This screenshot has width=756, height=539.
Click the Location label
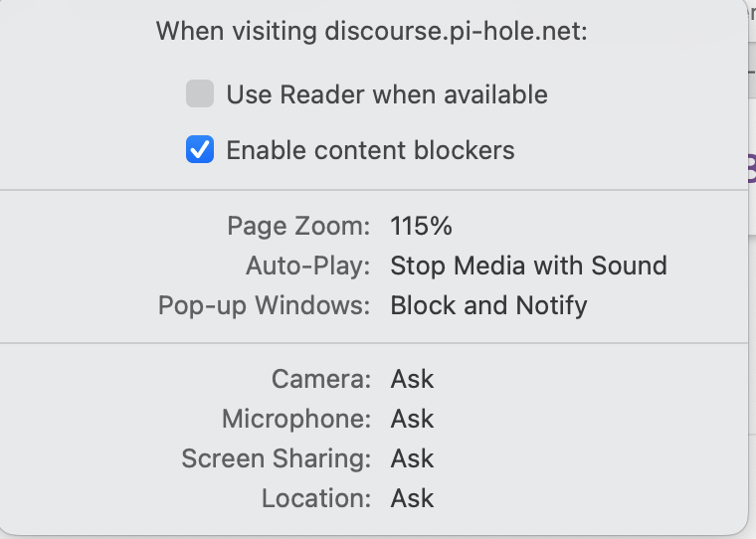[x=316, y=498]
